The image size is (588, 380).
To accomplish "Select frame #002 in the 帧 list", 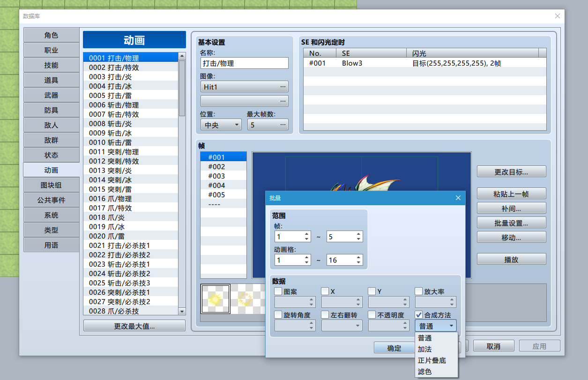I will [x=223, y=167].
